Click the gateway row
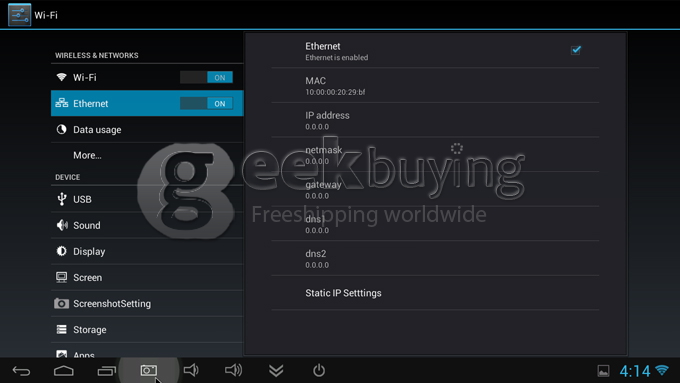This screenshot has height=383, width=680. click(x=435, y=190)
